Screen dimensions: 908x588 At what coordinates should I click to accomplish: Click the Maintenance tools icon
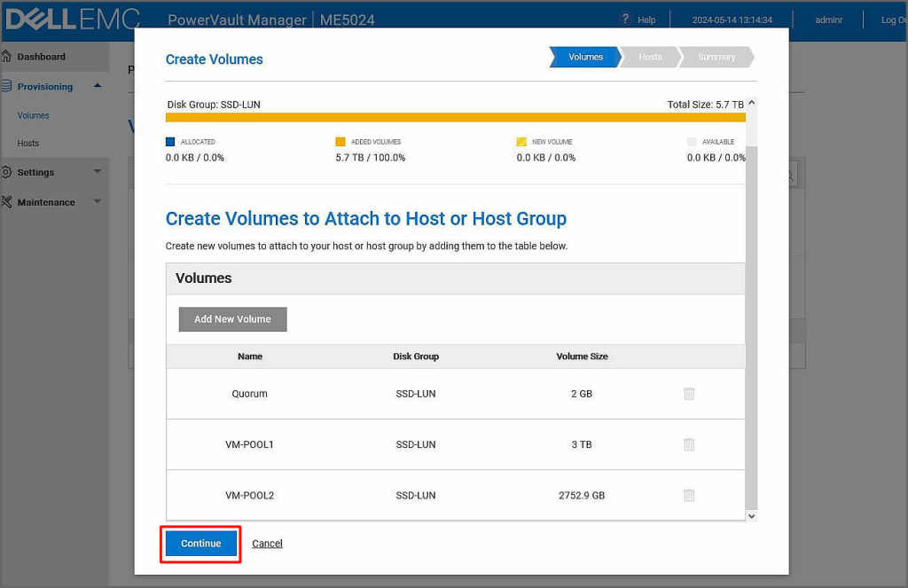coord(7,202)
